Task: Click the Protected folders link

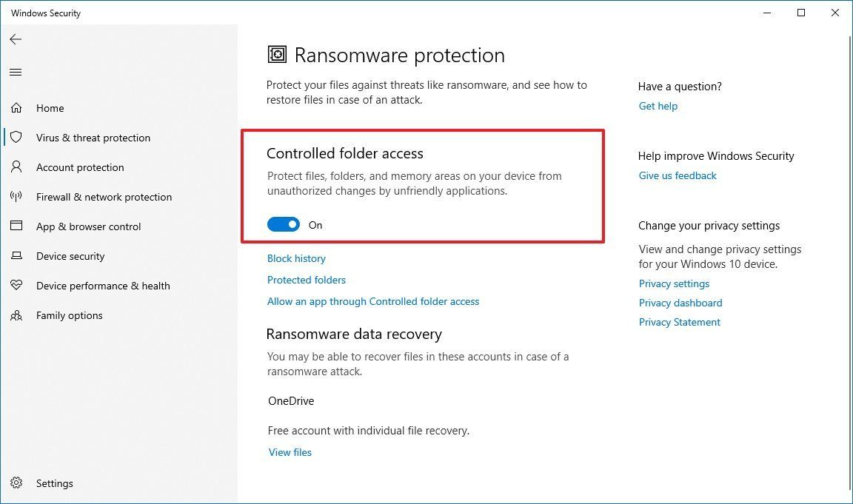Action: click(306, 280)
